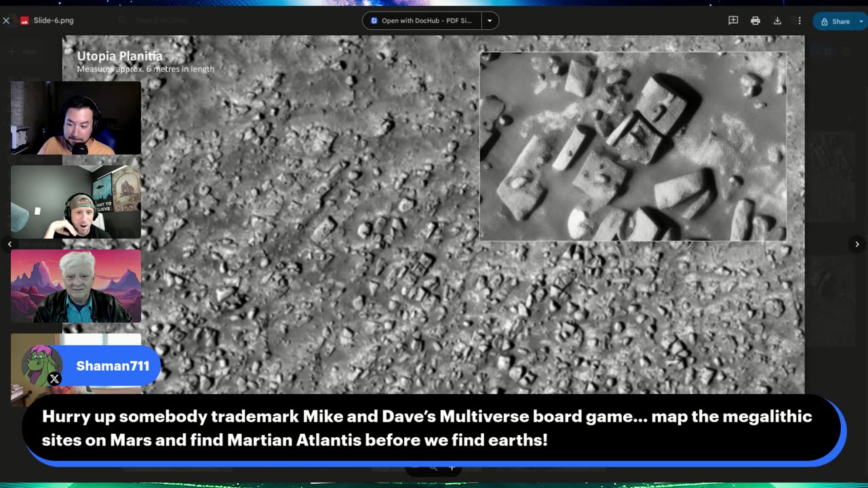Print the image with the printer icon
The height and width of the screenshot is (488, 868).
(755, 21)
